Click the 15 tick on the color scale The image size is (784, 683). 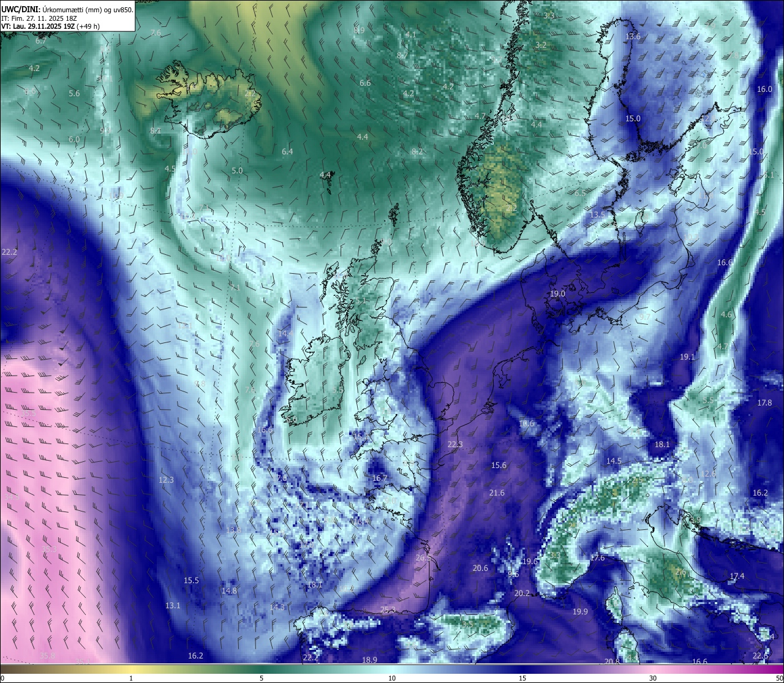pyautogui.click(x=522, y=679)
